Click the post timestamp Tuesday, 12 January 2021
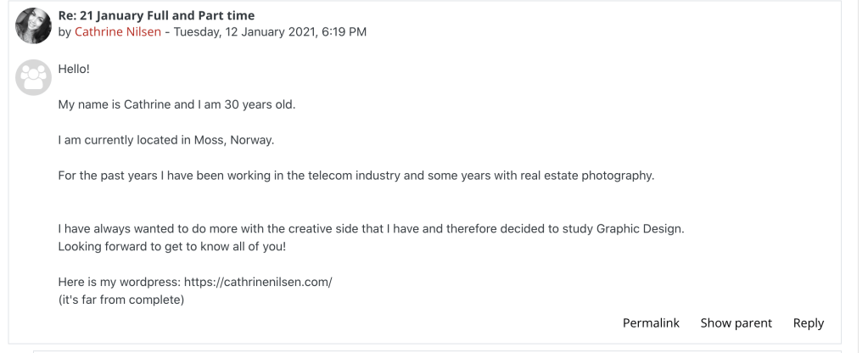This screenshot has width=868, height=353. pyautogui.click(x=270, y=32)
